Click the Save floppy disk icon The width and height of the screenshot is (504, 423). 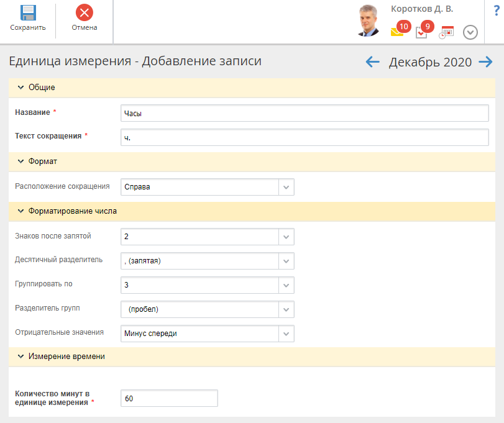(x=27, y=13)
